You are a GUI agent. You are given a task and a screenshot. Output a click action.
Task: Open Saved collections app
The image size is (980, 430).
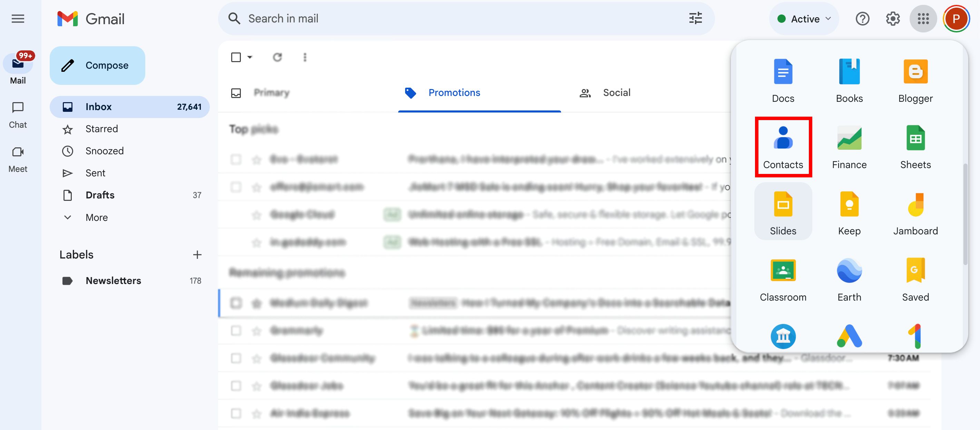915,279
